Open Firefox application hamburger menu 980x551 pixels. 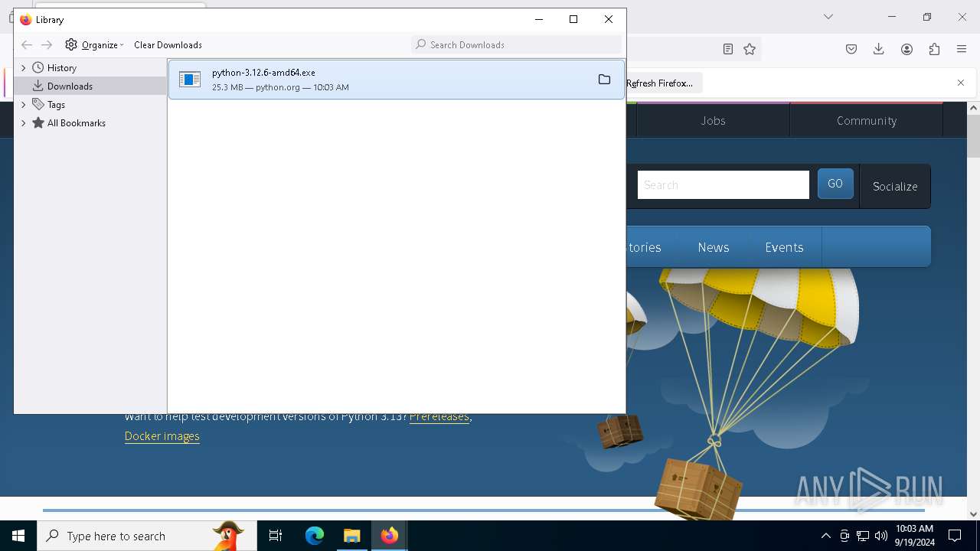(962, 49)
